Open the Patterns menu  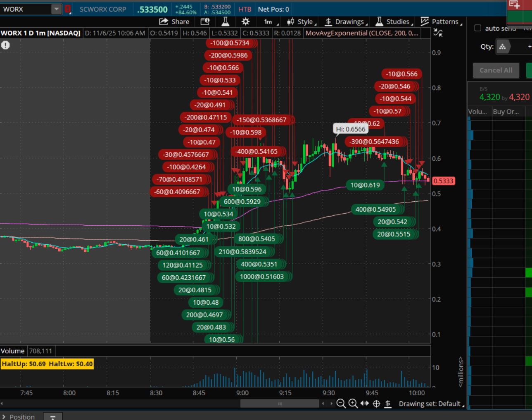[441, 21]
